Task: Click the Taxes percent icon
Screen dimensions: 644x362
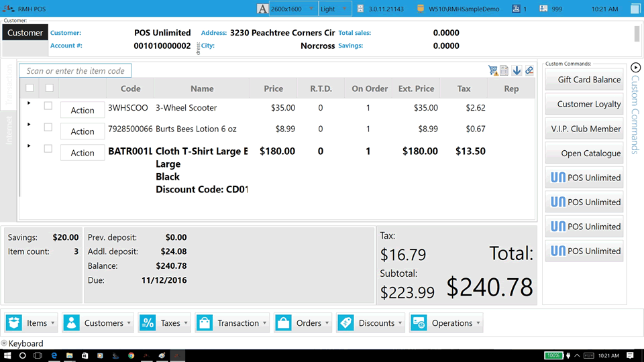Action: point(148,323)
